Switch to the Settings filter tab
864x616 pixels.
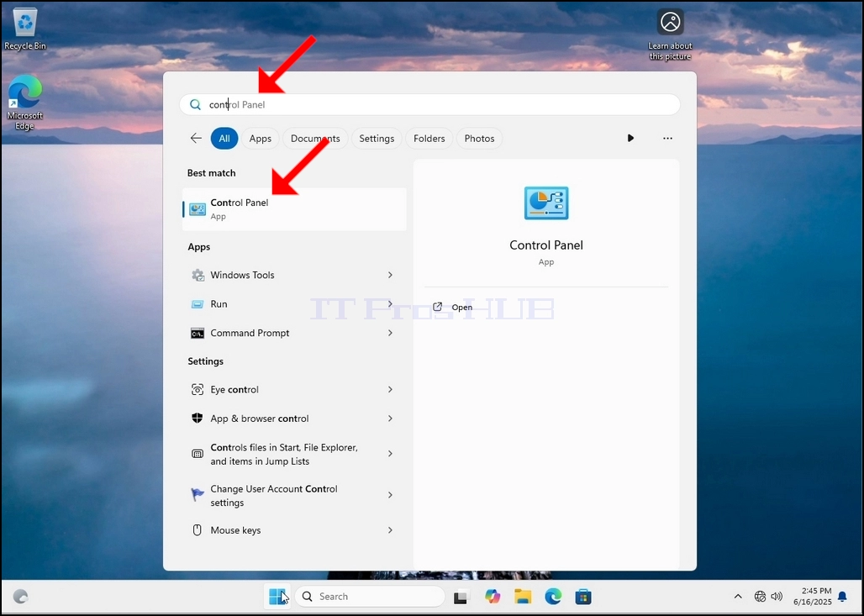point(377,139)
